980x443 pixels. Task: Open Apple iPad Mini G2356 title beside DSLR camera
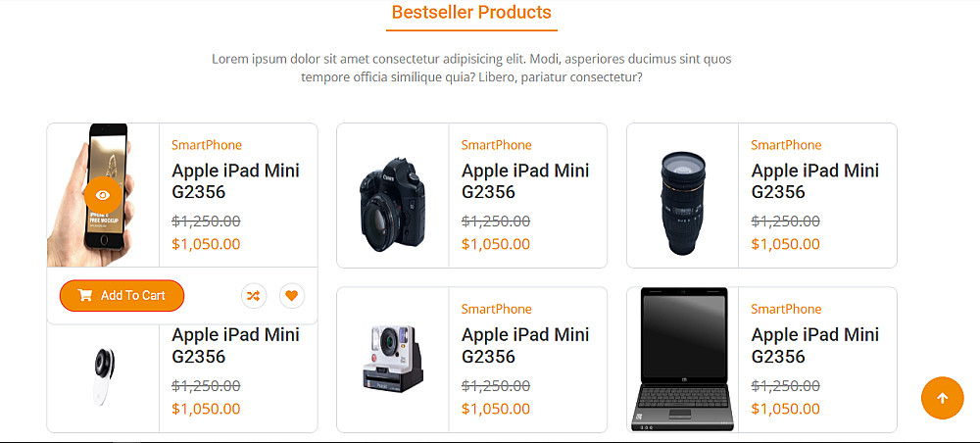click(525, 181)
